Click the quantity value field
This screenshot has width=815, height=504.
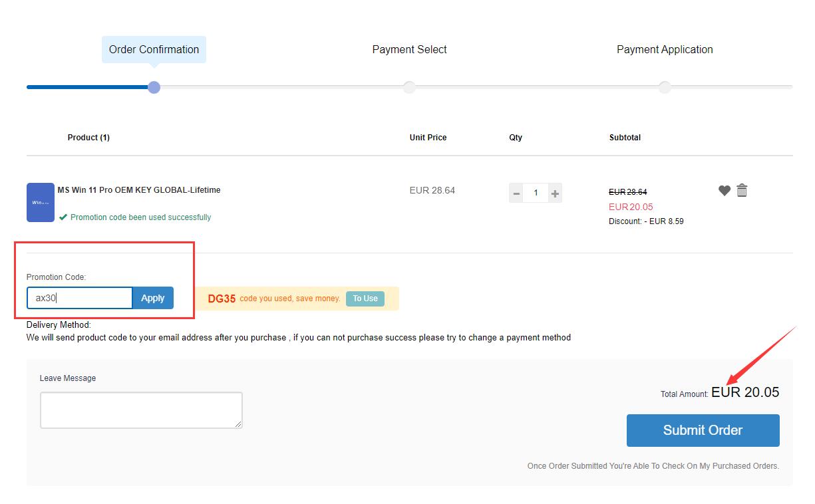click(x=536, y=193)
